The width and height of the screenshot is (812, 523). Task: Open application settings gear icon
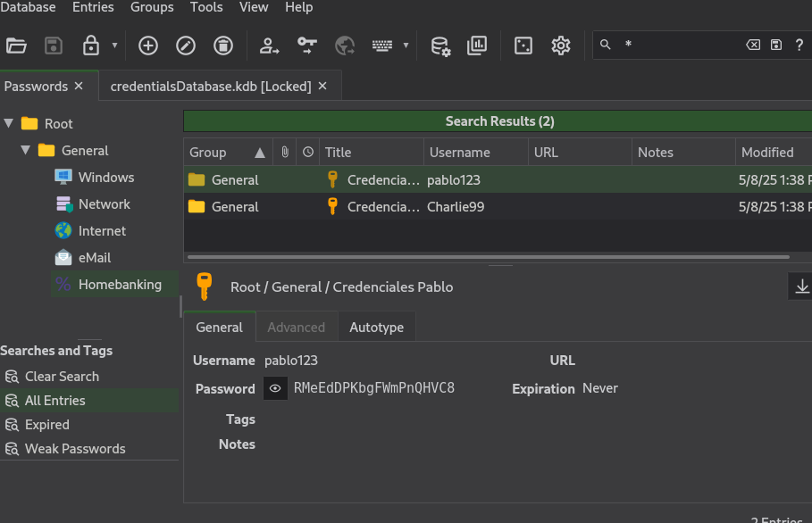click(x=561, y=46)
